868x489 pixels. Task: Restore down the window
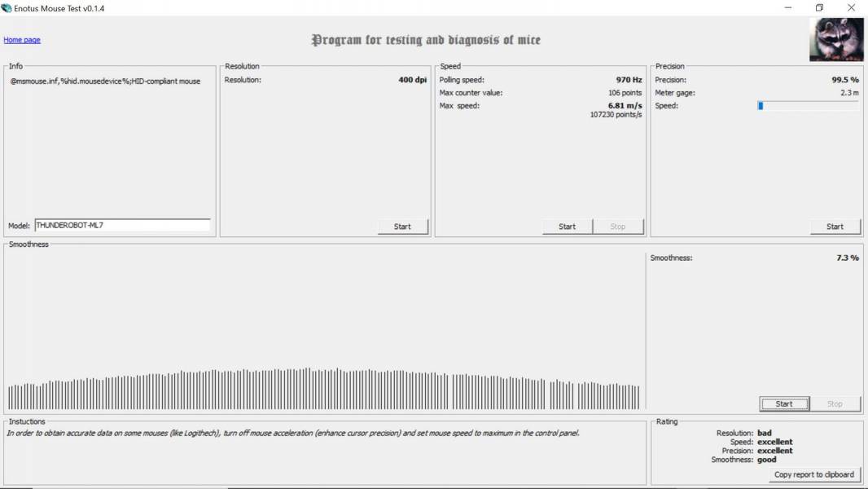coord(819,8)
